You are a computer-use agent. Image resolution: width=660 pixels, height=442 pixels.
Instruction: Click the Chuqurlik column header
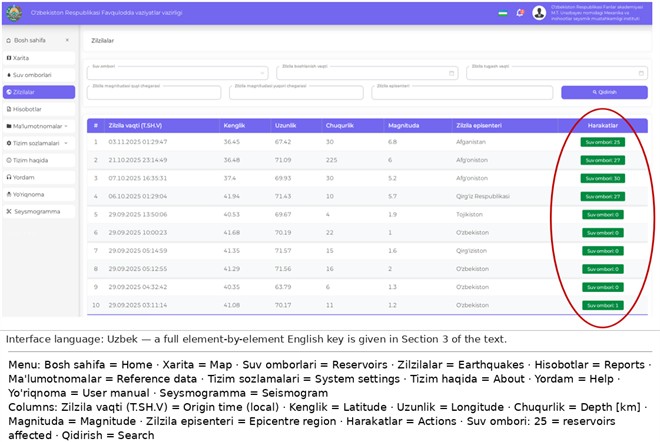pos(340,125)
